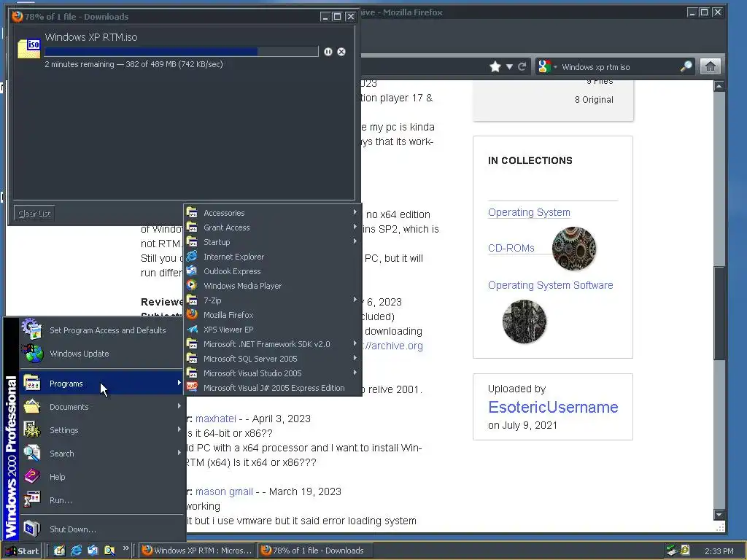Expand the Accessories submenu
This screenshot has width=747, height=560.
(x=273, y=213)
